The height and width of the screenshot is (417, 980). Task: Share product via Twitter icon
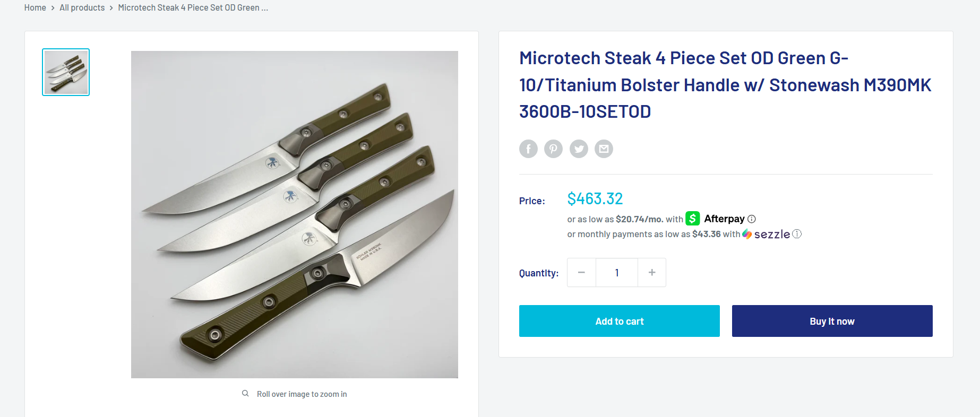pyautogui.click(x=579, y=149)
